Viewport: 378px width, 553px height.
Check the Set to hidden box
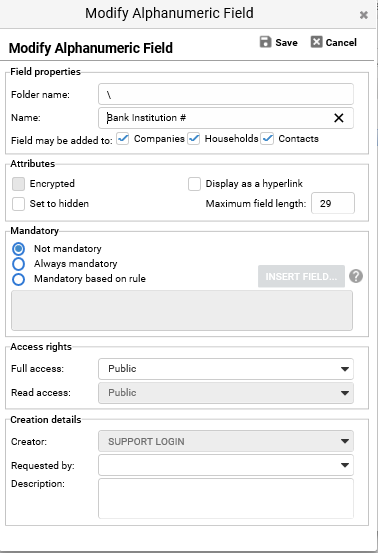point(18,204)
